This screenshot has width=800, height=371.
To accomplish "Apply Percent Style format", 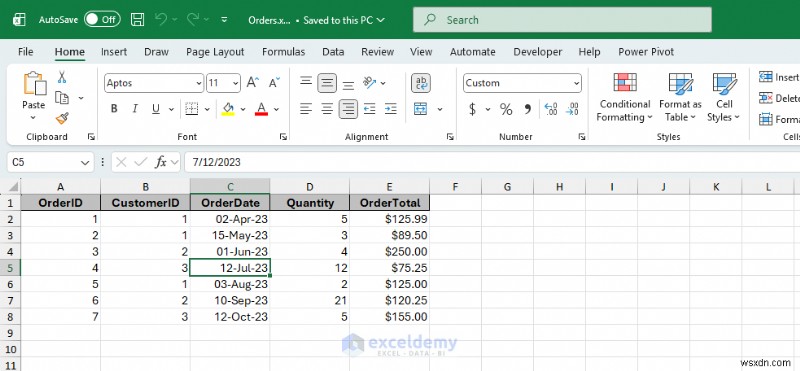I will 506,109.
